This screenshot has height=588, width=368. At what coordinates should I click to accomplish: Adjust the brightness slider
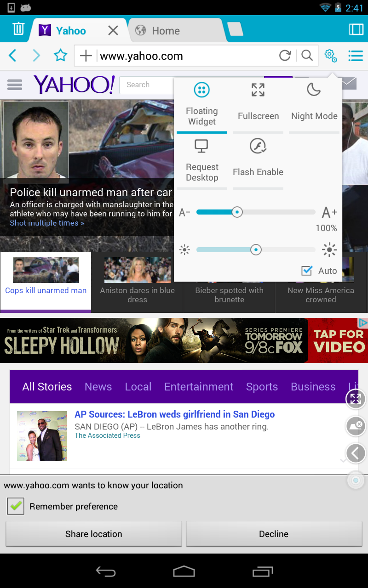(256, 250)
